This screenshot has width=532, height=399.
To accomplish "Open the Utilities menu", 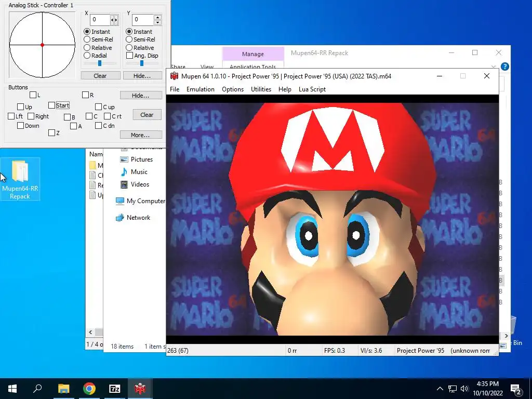I will (x=261, y=89).
